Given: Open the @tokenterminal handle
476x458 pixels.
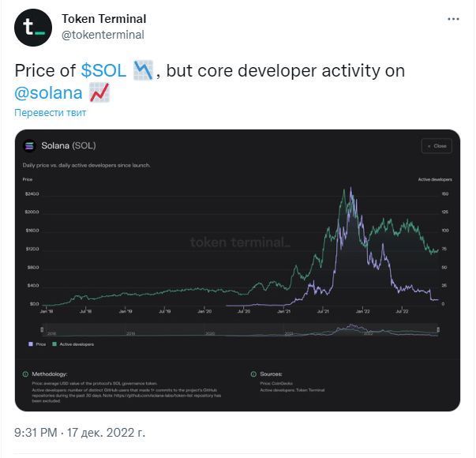Looking at the screenshot, I should click(x=103, y=35).
